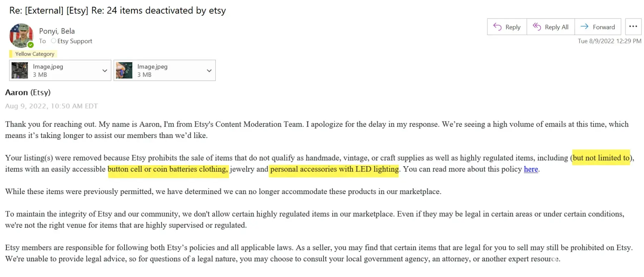Click the sender name Ponyi, Bela

click(57, 31)
